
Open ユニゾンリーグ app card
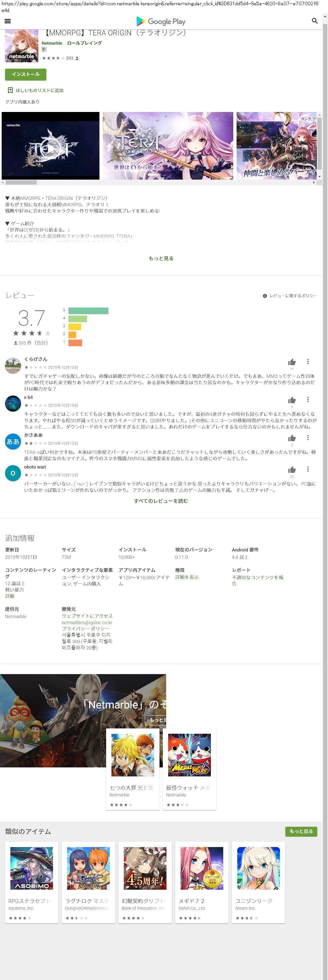[x=259, y=883]
